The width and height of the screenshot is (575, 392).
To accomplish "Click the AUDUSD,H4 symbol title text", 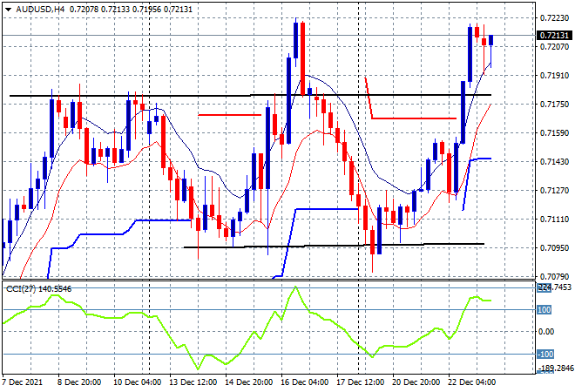I will pos(40,10).
